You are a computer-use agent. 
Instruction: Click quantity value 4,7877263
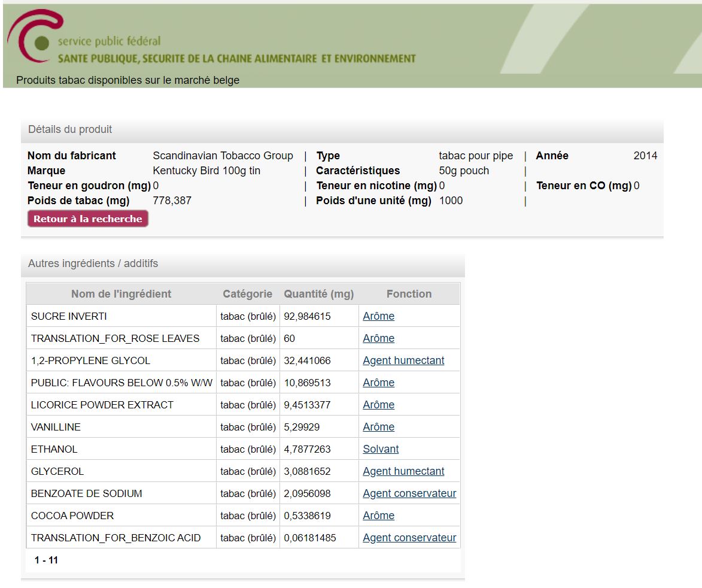click(307, 449)
